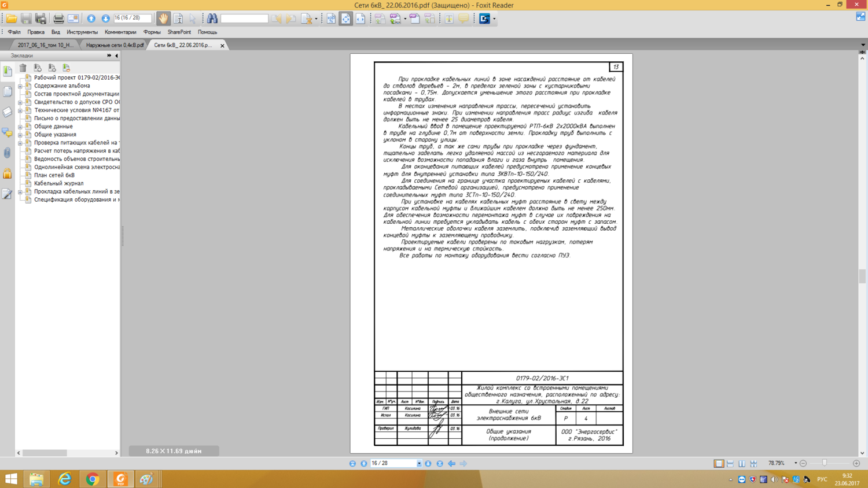Open the Bookmarks side panel icon
868x488 pixels.
point(8,71)
